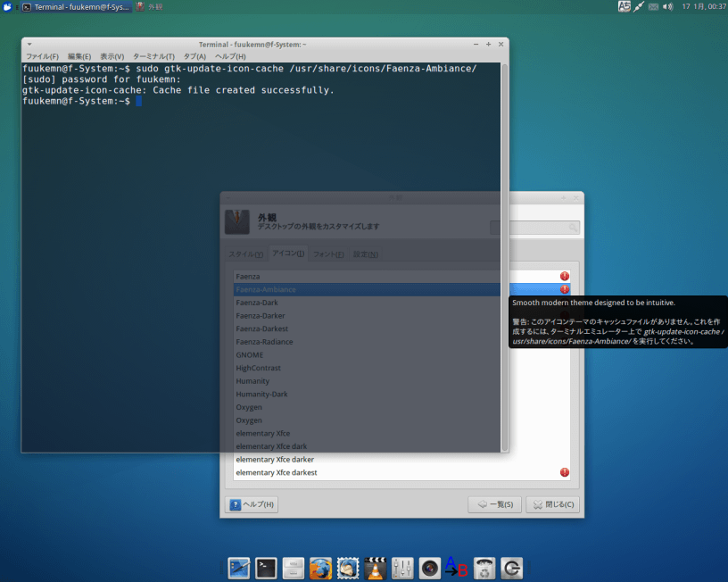
Task: Open the ファイル(F) menu in Terminal
Action: point(42,56)
